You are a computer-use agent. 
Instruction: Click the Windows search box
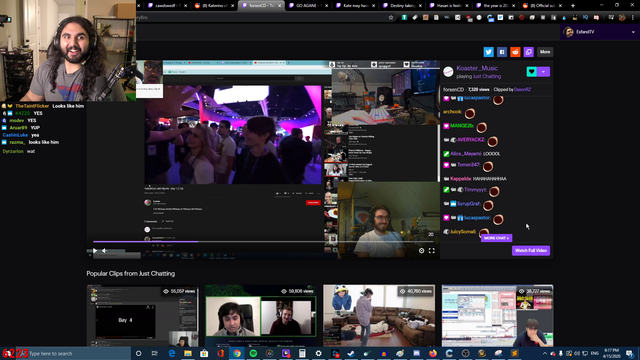[73, 353]
